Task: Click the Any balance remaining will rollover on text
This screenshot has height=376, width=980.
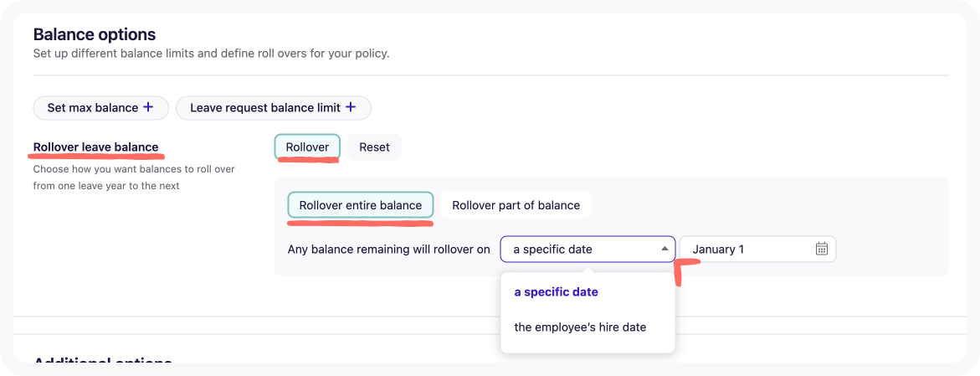Action: tap(389, 249)
